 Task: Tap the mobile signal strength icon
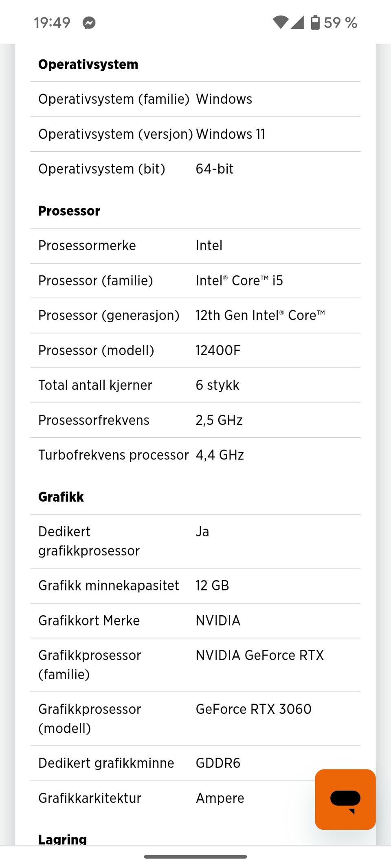coord(297,22)
